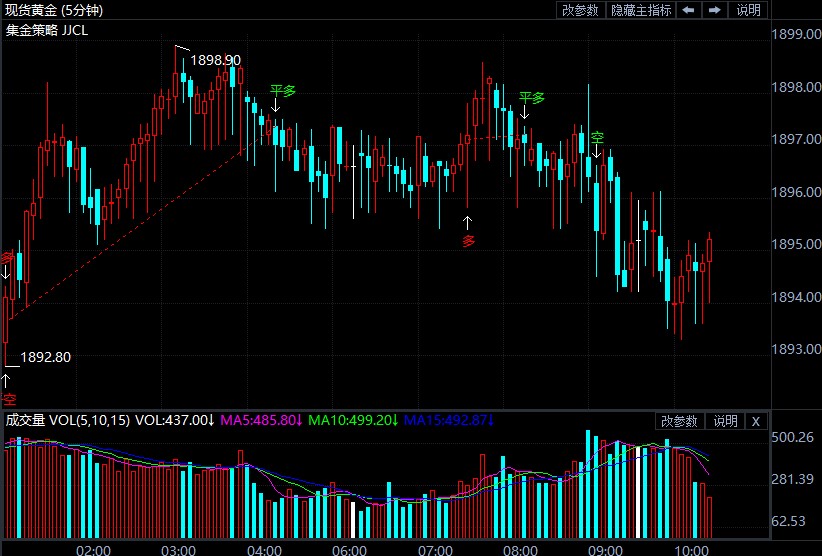Click the white volume bar near 09:20
This screenshot has height=556, width=822.
pyautogui.click(x=639, y=492)
